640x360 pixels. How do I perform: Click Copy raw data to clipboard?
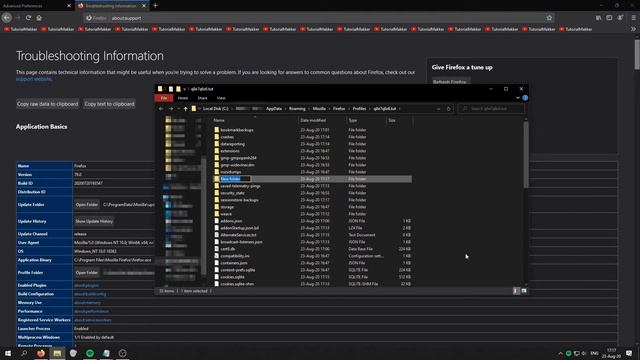point(47,104)
